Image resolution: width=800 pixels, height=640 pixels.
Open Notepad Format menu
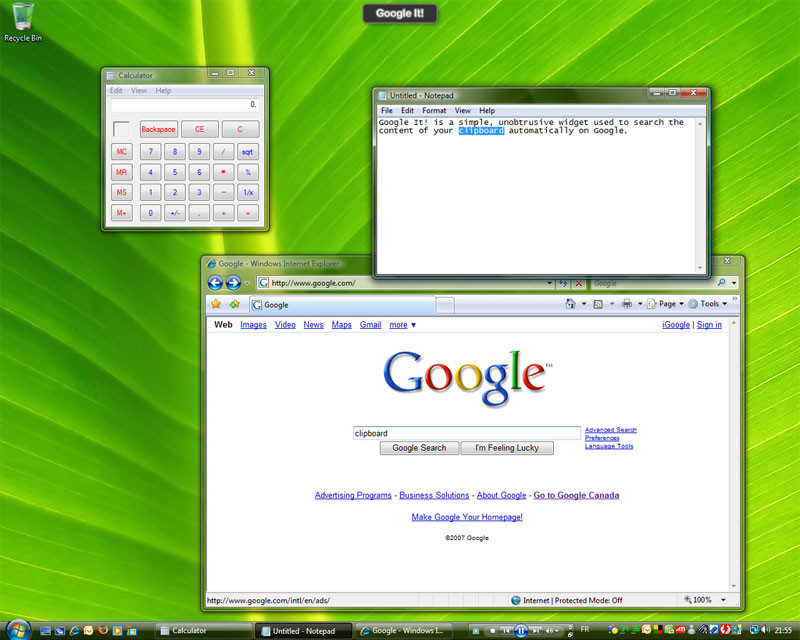(x=434, y=110)
